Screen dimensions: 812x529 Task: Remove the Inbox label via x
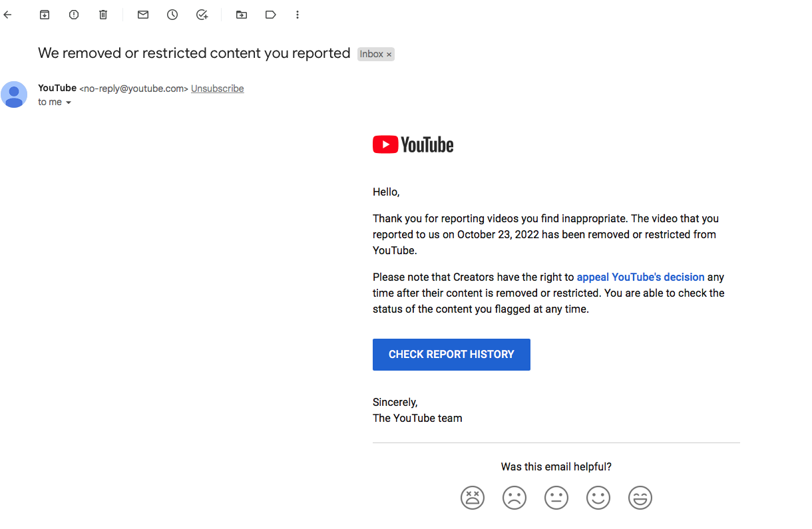pyautogui.click(x=389, y=55)
